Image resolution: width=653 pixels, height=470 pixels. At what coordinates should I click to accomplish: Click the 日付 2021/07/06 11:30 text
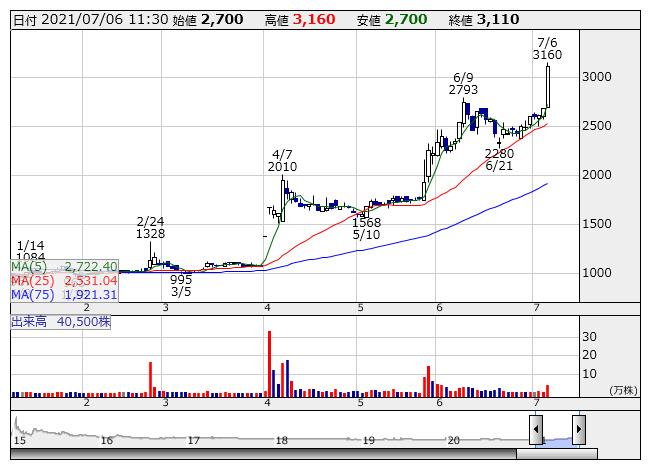[x=91, y=20]
